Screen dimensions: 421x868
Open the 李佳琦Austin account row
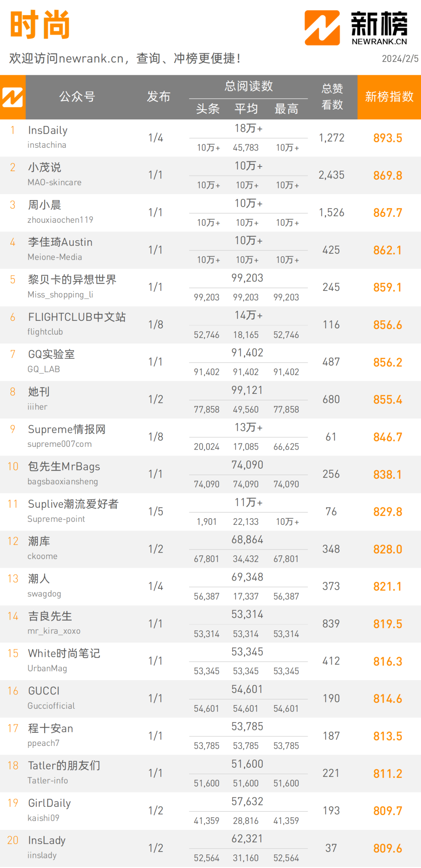[210, 250]
